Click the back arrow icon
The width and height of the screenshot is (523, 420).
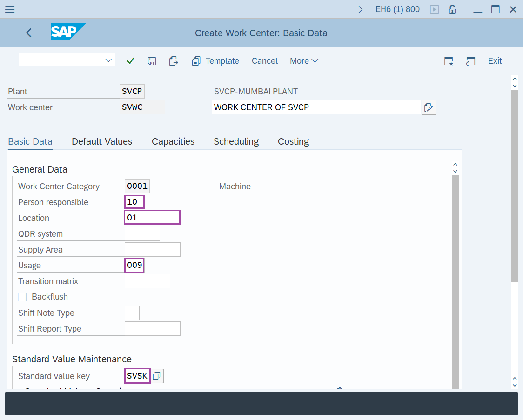coord(29,33)
